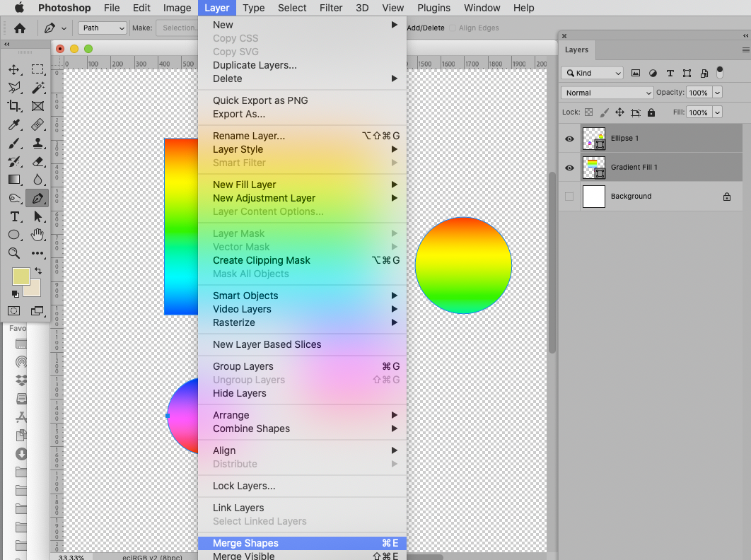751x560 pixels.
Task: Click Quick Export as PNG
Action: 262,100
